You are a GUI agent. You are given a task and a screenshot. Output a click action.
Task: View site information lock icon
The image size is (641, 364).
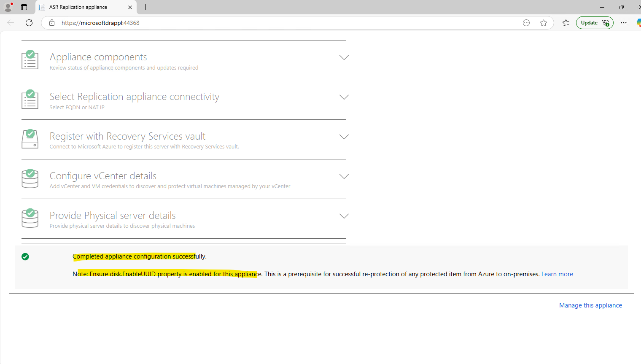point(52,23)
